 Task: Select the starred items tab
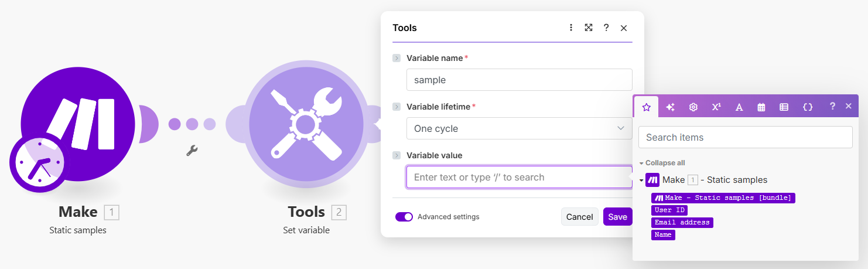coord(647,107)
